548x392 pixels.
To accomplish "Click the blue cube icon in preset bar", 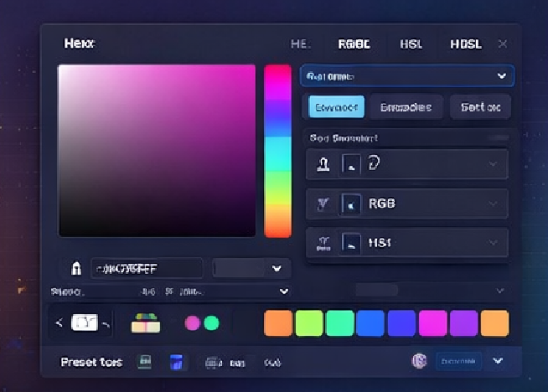I will (176, 362).
